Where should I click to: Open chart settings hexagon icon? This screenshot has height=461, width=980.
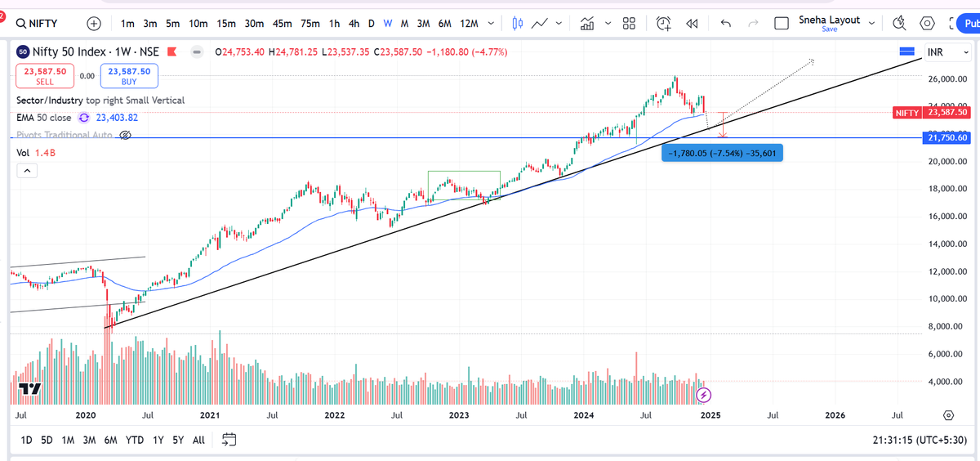pyautogui.click(x=928, y=24)
